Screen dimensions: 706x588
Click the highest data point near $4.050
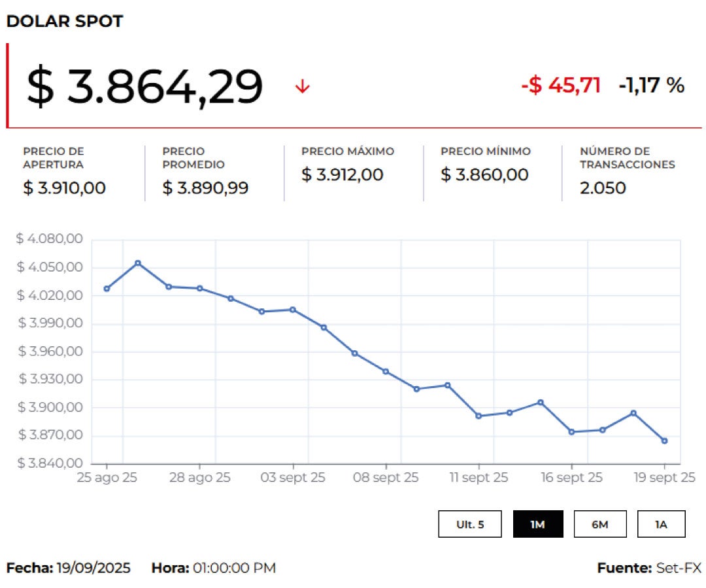tap(137, 263)
